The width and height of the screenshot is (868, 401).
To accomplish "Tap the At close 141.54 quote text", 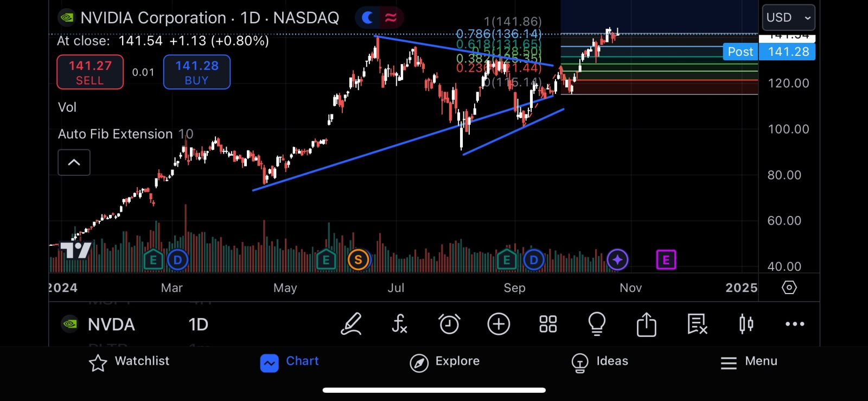I will coord(163,41).
